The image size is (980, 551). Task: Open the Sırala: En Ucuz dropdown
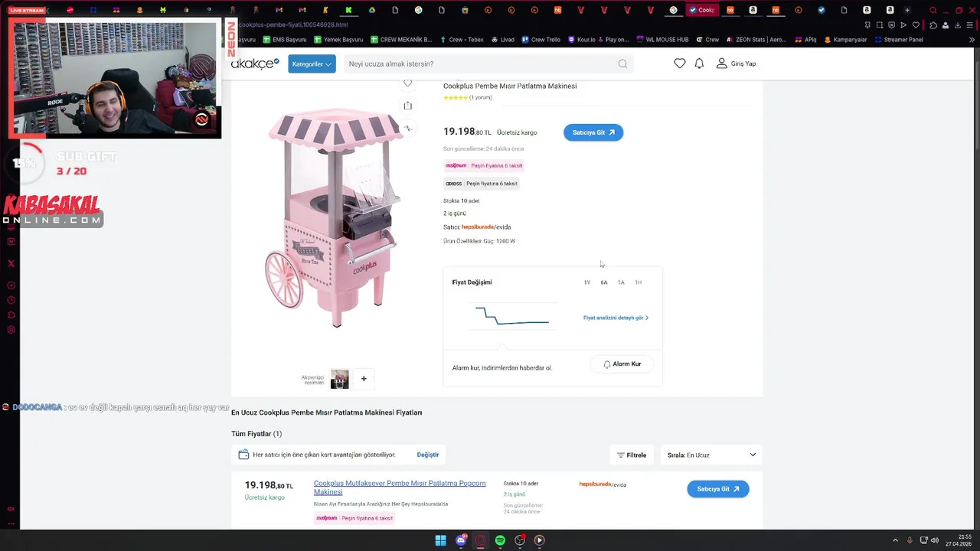711,455
